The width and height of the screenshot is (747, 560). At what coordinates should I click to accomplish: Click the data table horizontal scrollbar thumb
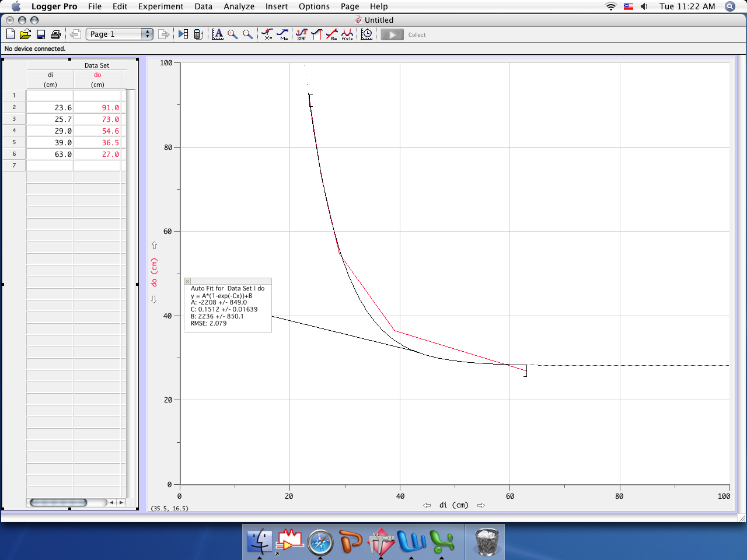pos(58,502)
